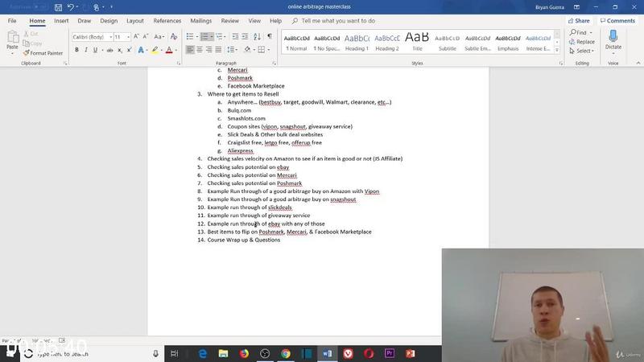Open Replace in the Editing group
The height and width of the screenshot is (362, 644).
(x=581, y=42)
